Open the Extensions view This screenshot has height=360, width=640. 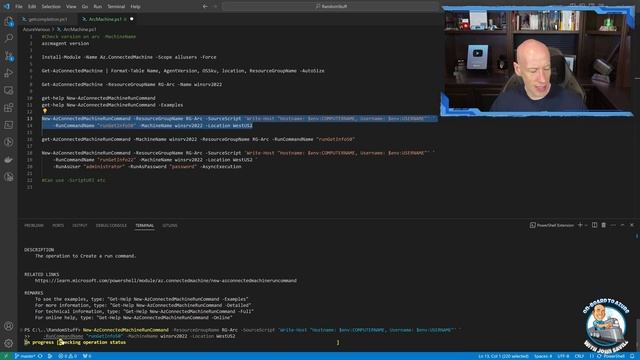pyautogui.click(x=9, y=108)
